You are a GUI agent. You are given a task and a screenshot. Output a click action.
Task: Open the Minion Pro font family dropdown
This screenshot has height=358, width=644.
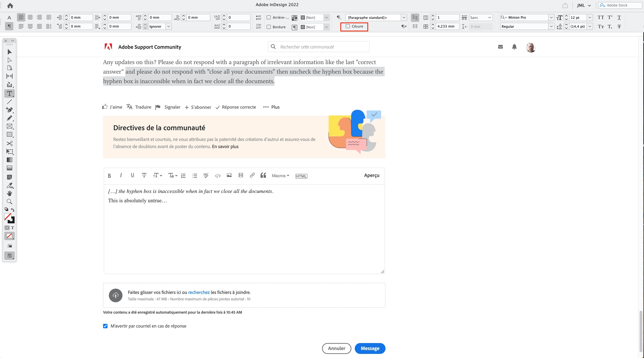coord(551,18)
